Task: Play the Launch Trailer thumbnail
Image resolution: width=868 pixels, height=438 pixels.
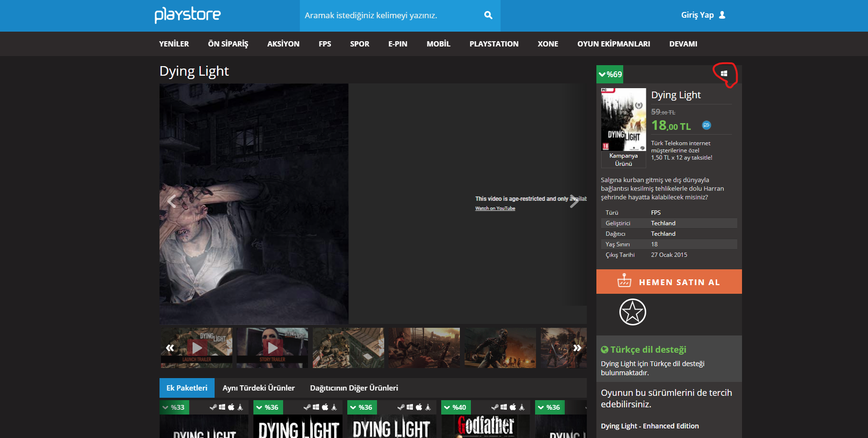Action: click(197, 348)
